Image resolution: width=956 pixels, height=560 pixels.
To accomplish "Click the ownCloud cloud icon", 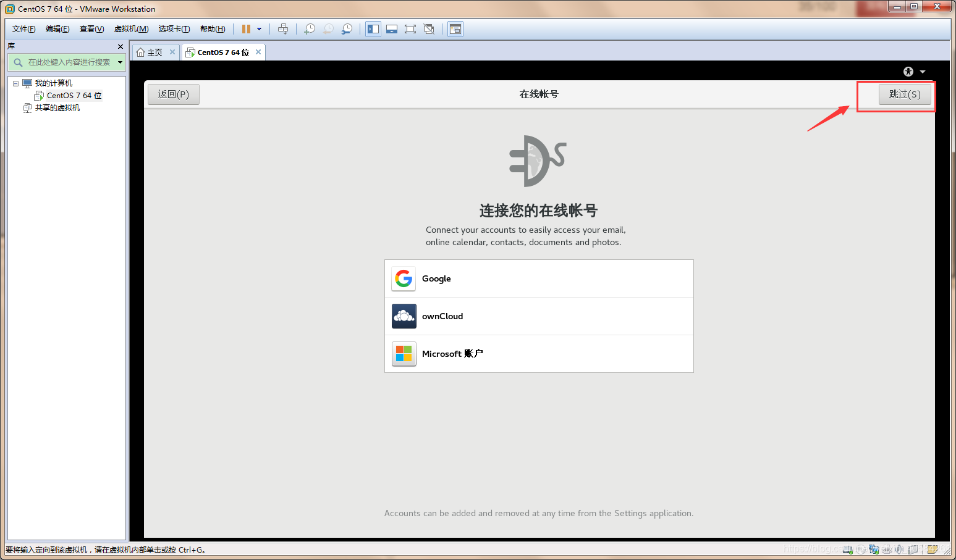I will [404, 316].
